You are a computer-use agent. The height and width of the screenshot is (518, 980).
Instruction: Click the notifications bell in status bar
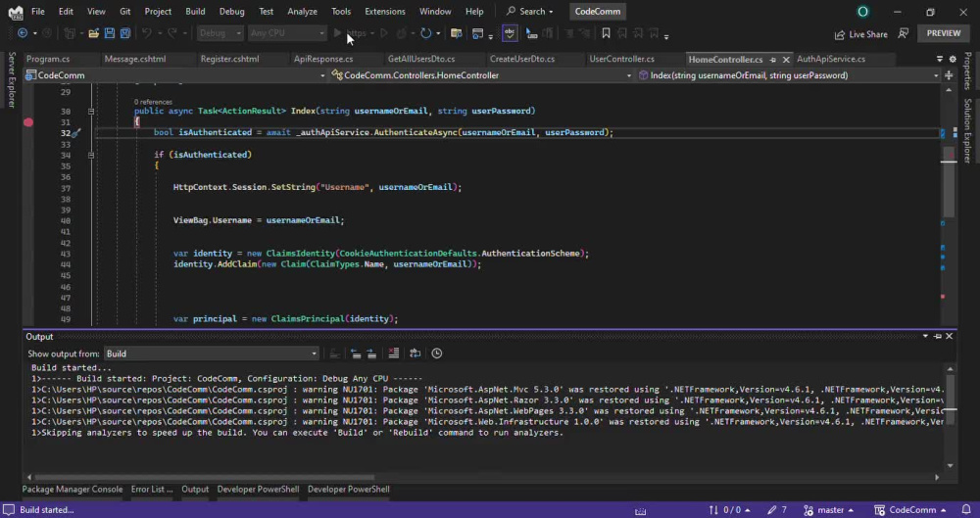click(966, 510)
